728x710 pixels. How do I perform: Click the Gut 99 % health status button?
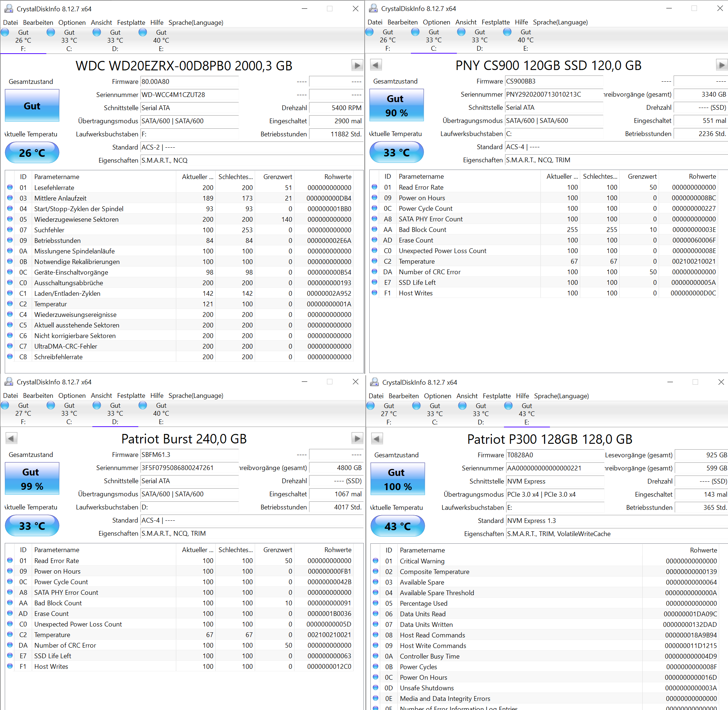(x=32, y=479)
